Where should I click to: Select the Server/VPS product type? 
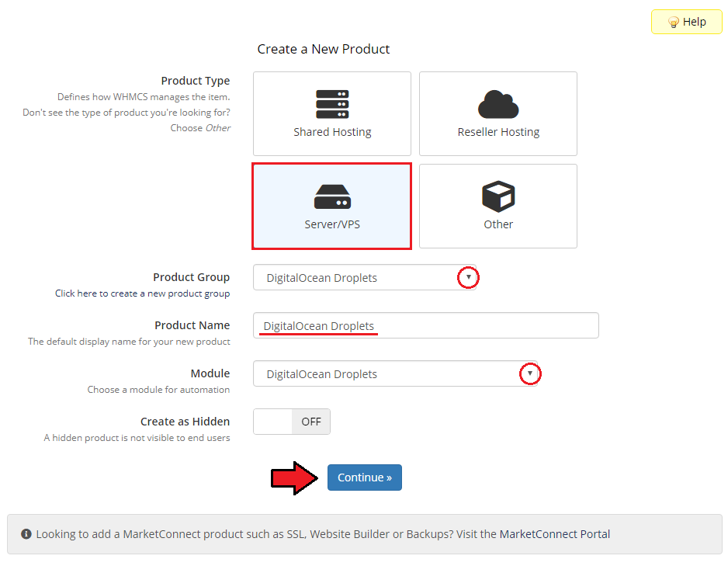(332, 207)
